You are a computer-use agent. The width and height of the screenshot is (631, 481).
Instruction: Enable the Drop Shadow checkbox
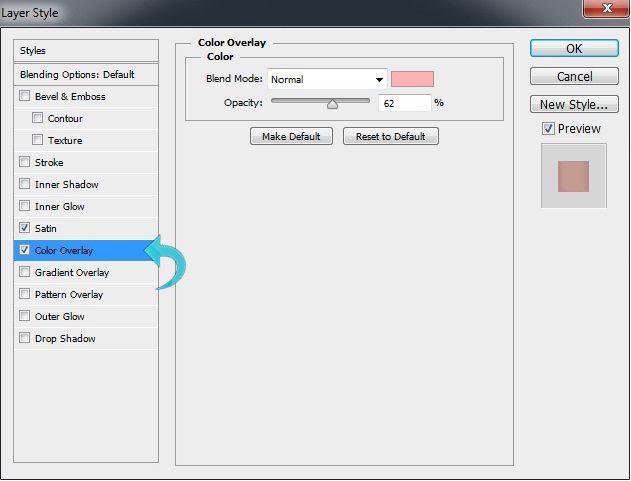click(25, 338)
